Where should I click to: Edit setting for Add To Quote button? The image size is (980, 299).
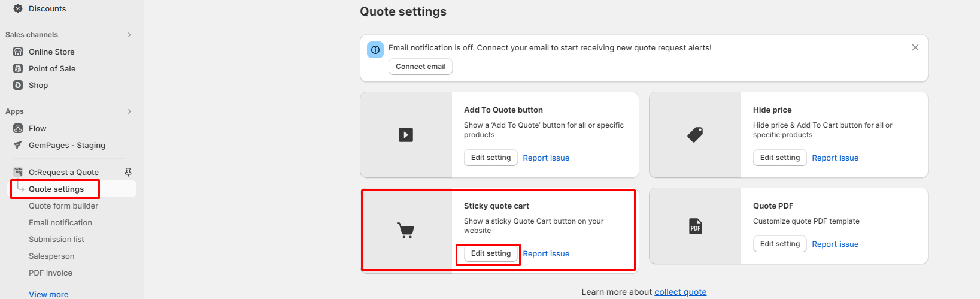coord(491,158)
